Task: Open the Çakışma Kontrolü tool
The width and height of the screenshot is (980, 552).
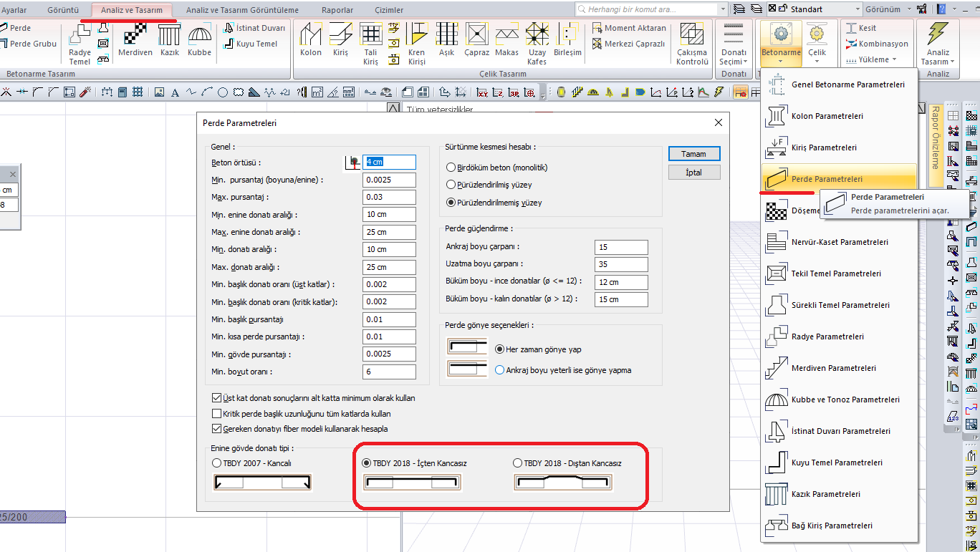Action: point(691,44)
